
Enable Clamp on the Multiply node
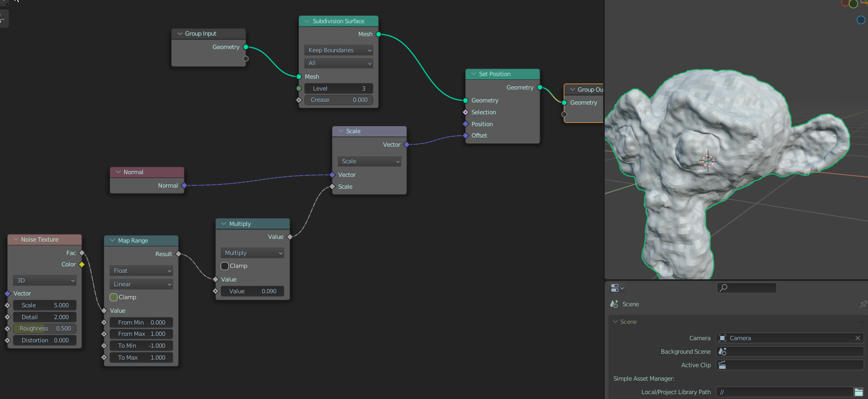coord(225,266)
